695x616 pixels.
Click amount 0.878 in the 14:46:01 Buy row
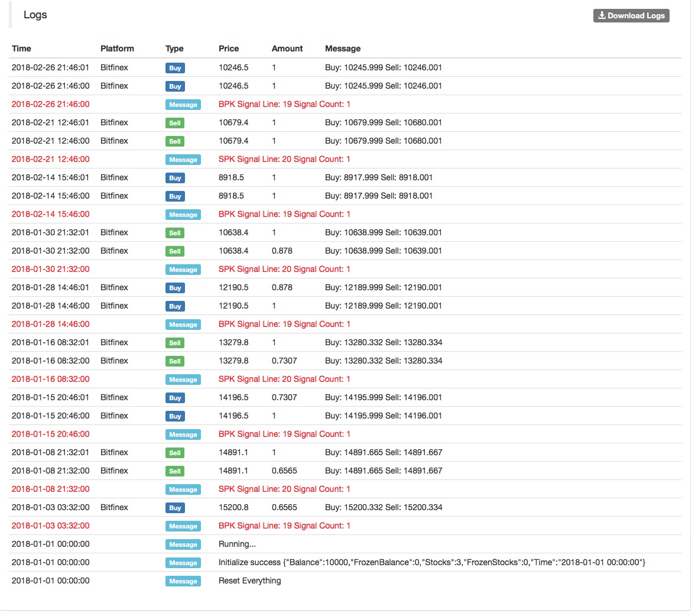click(x=282, y=287)
